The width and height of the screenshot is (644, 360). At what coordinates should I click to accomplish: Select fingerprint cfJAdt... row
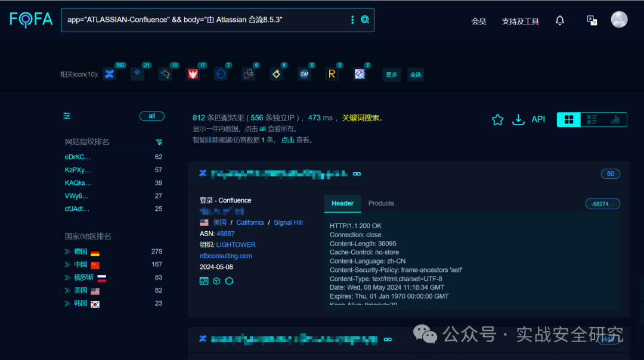(x=113, y=209)
